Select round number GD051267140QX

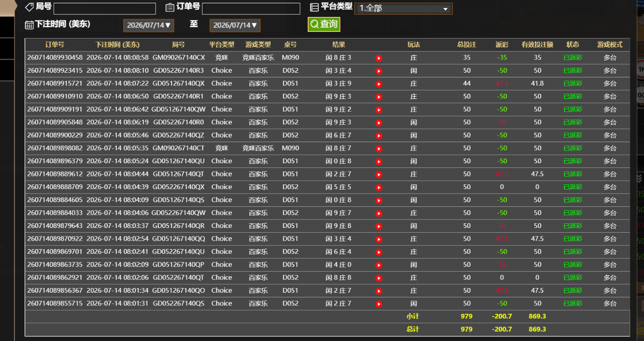178,83
